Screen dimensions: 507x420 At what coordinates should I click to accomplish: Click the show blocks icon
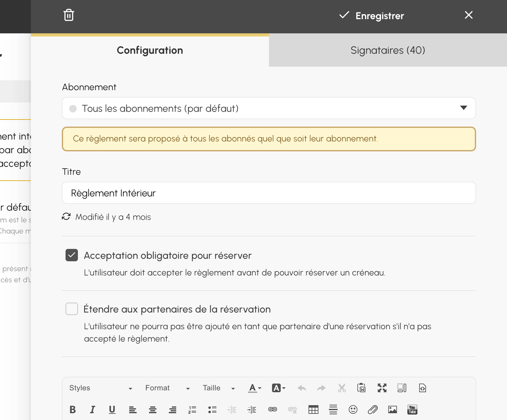tap(402, 388)
